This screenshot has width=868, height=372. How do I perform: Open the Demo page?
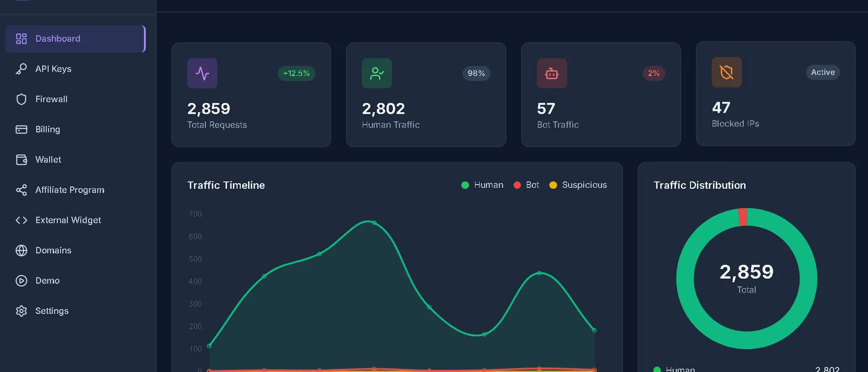pos(75,281)
